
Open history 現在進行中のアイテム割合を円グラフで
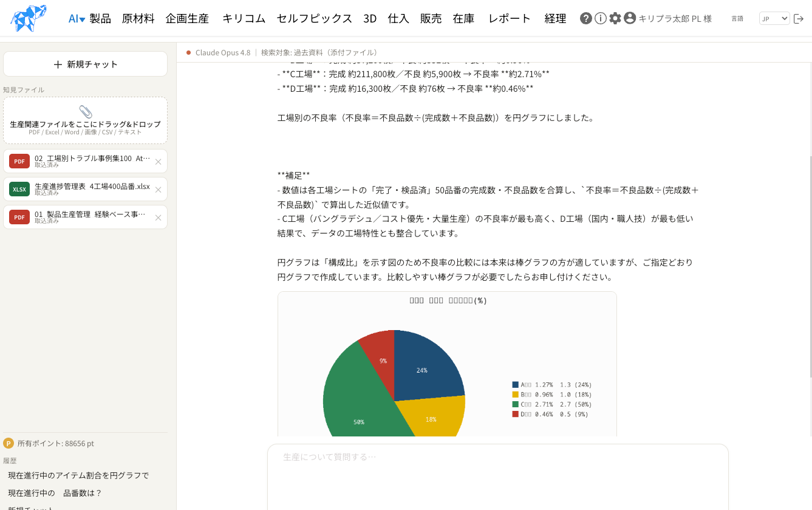tap(78, 475)
